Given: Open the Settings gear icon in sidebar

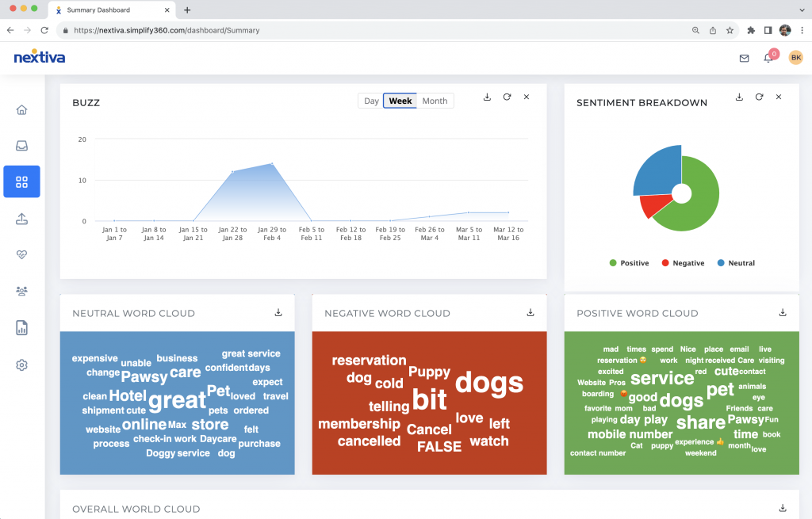Looking at the screenshot, I should tap(21, 364).
